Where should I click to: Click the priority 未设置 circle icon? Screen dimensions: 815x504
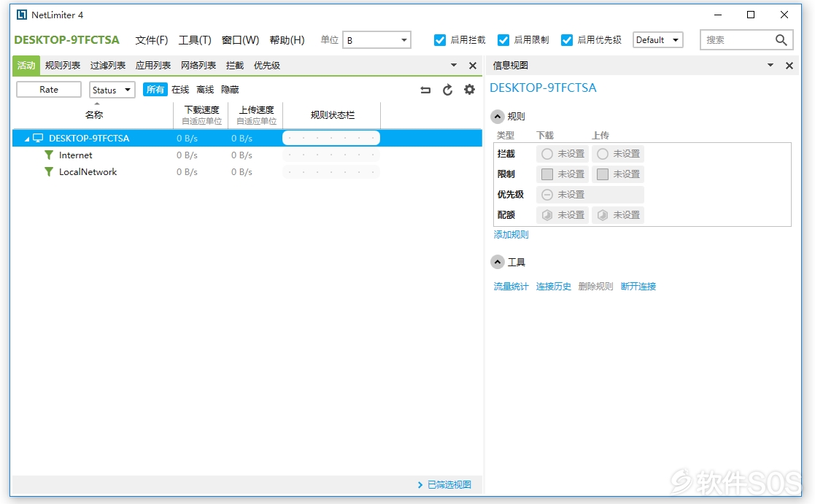click(546, 195)
